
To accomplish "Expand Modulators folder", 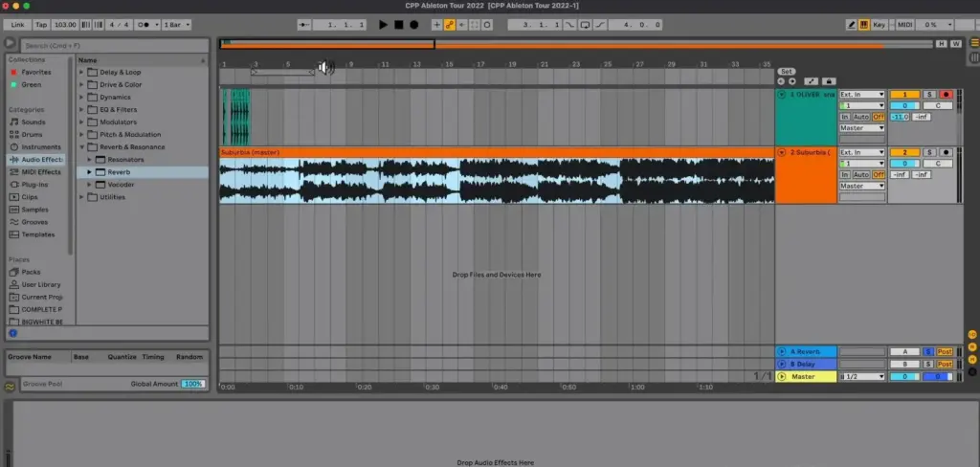I will (x=81, y=122).
